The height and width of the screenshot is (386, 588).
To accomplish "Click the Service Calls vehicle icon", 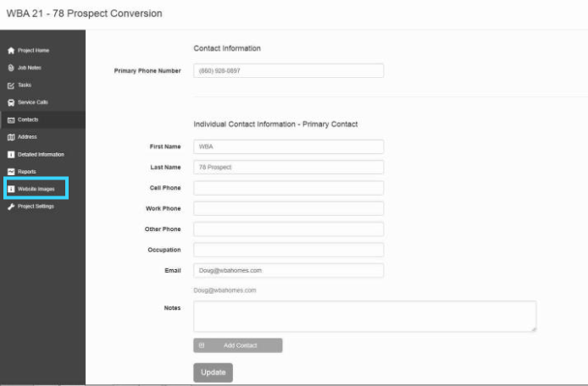I will pyautogui.click(x=11, y=102).
